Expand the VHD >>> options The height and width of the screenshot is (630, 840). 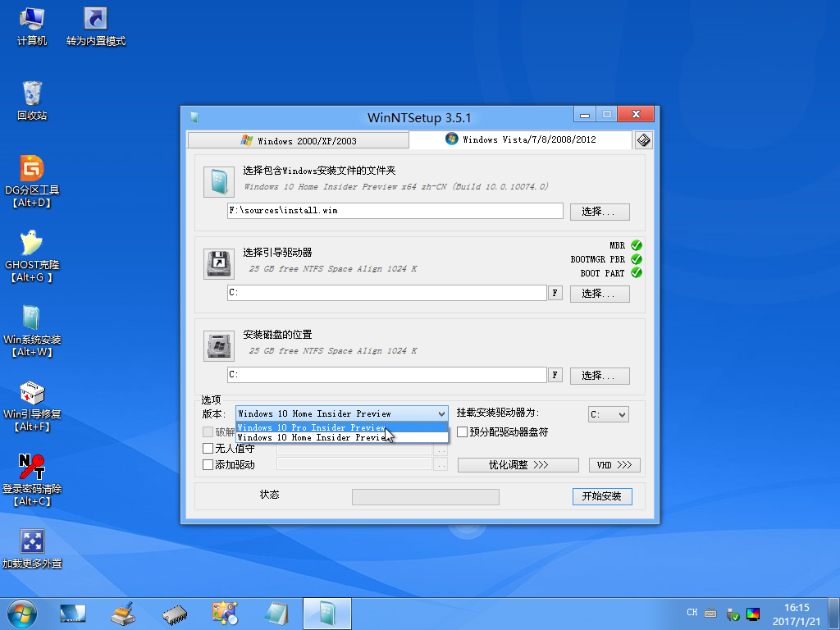click(614, 465)
